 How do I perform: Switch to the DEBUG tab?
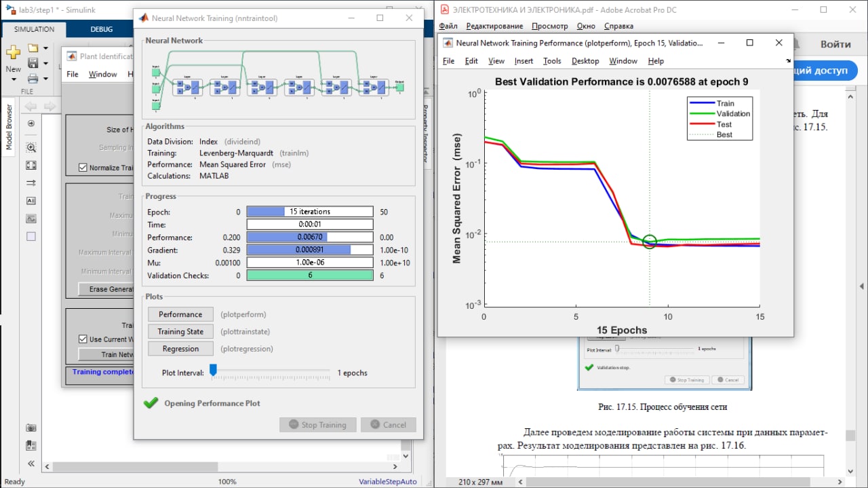pyautogui.click(x=102, y=29)
